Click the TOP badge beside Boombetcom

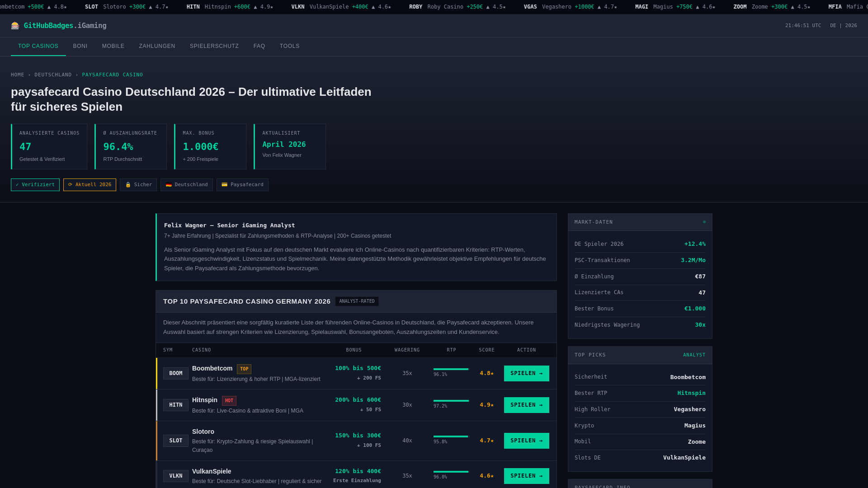tap(244, 369)
